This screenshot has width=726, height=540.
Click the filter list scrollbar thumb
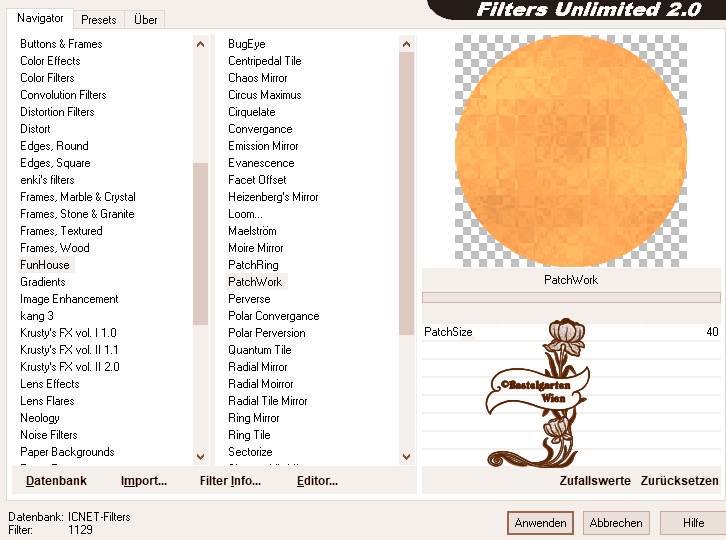point(407,194)
